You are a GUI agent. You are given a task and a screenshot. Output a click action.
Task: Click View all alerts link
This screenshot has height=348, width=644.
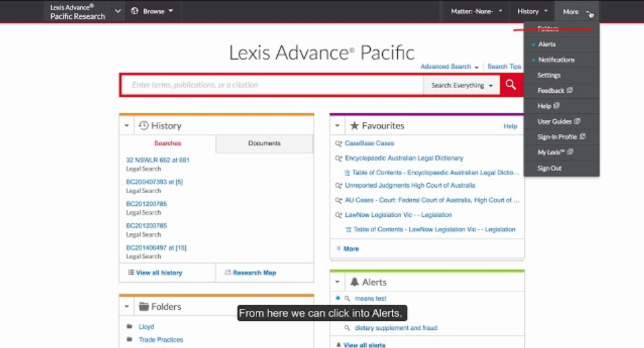364,345
